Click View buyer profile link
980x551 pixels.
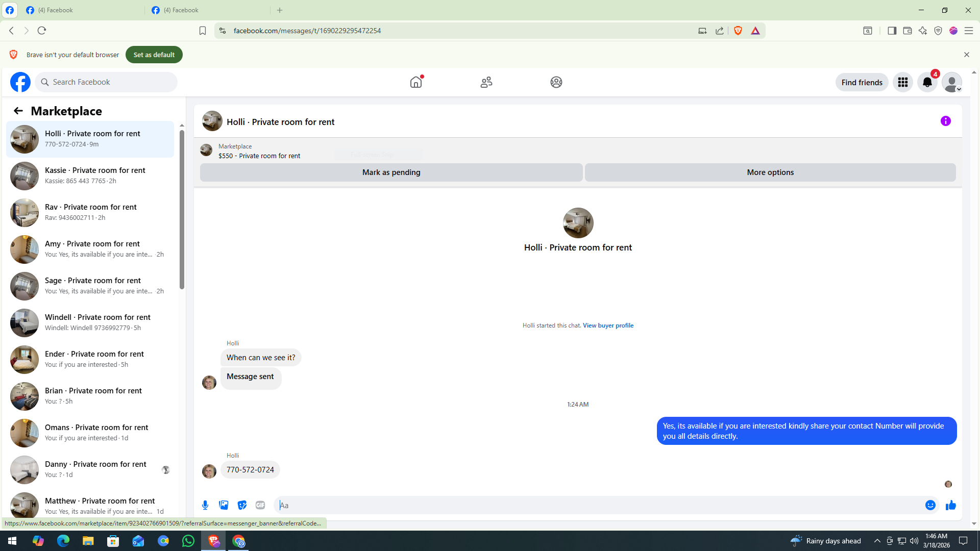point(608,325)
